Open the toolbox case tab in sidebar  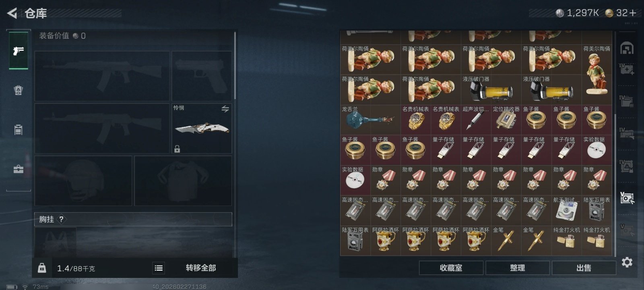coord(19,169)
